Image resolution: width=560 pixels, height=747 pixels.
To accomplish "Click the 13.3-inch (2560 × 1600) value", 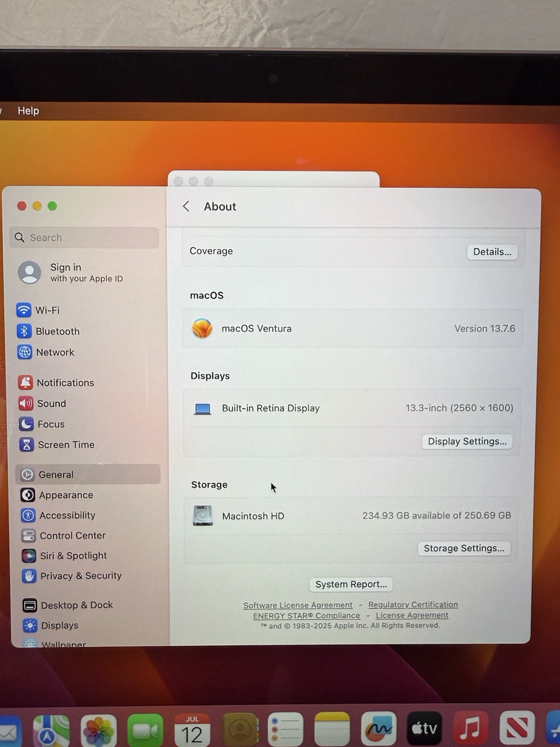I will tap(459, 408).
